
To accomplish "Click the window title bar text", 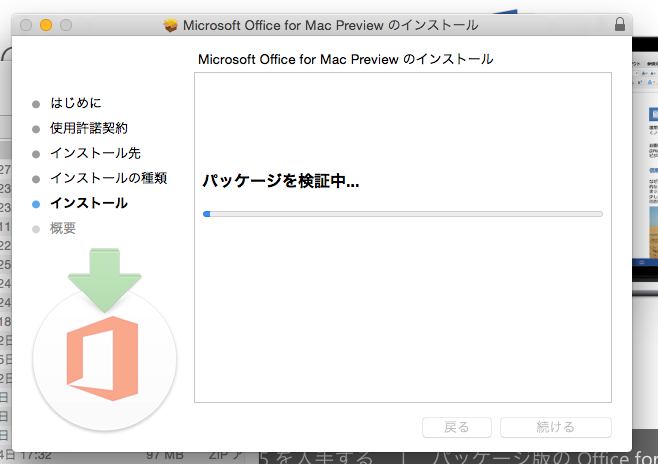I will [x=330, y=25].
